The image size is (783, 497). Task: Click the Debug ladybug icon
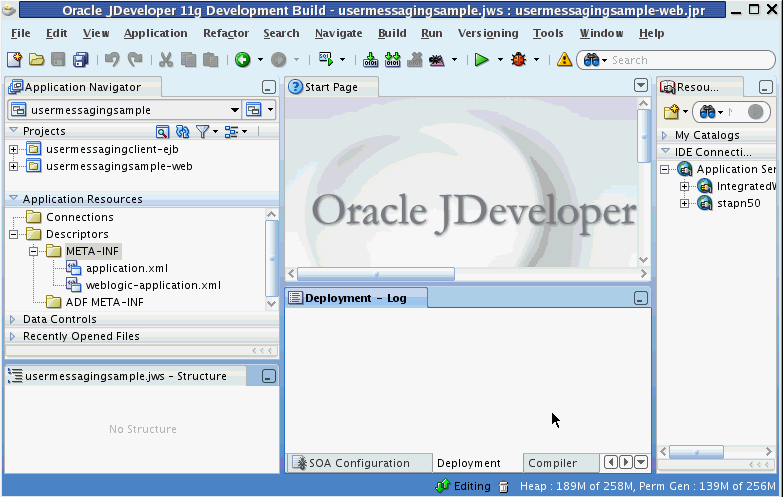click(519, 60)
